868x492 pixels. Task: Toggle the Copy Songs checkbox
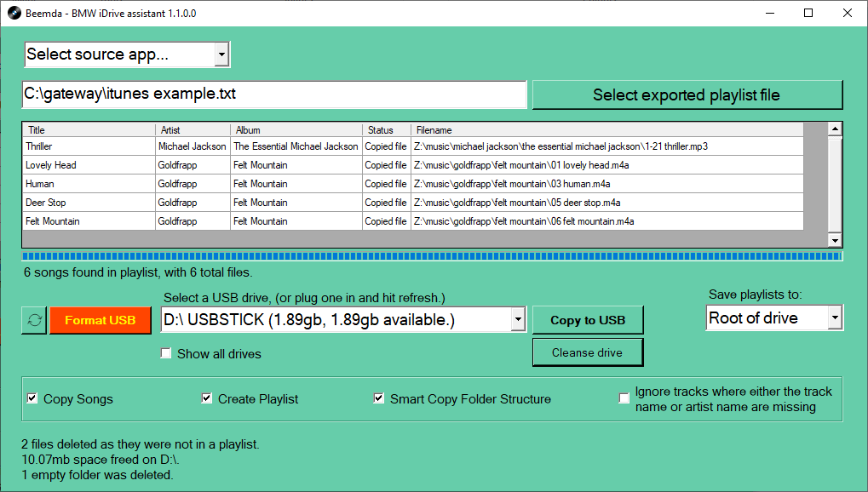(x=32, y=398)
